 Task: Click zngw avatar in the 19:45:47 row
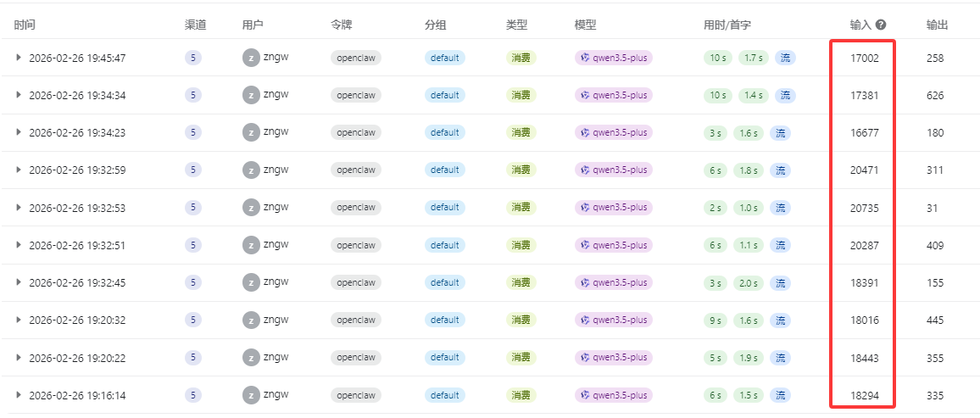click(x=250, y=58)
